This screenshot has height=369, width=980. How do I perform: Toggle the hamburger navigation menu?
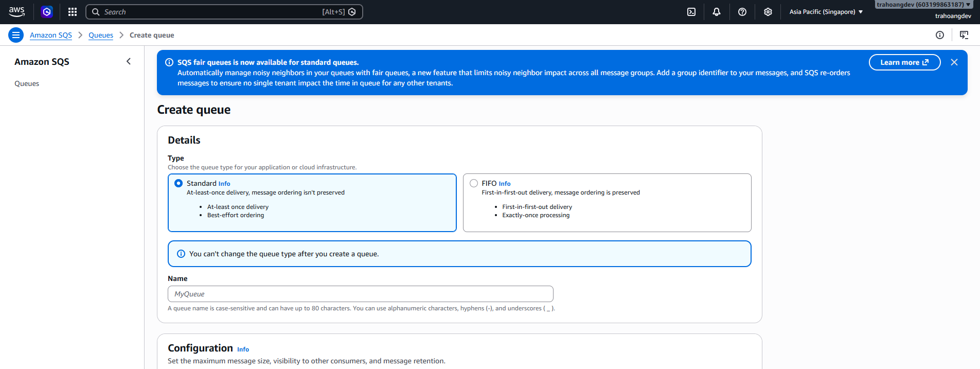tap(16, 35)
